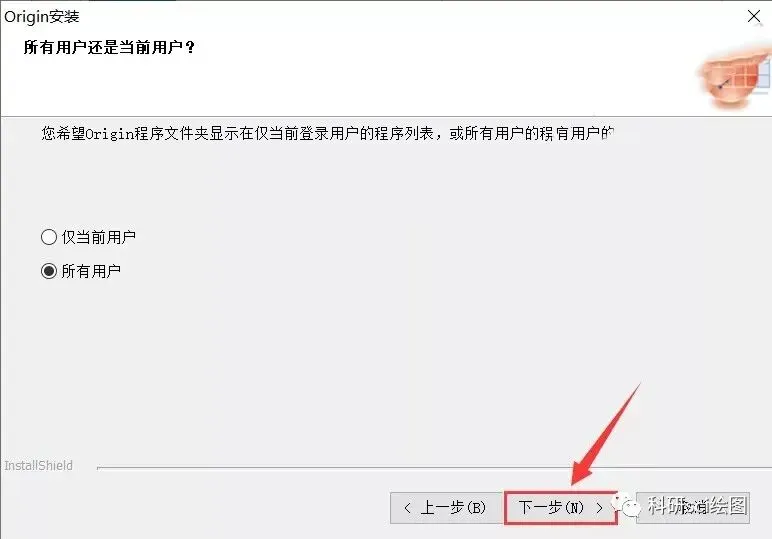This screenshot has height=539, width=772.
Task: Click the WeChat logo watermark icon
Action: [x=626, y=506]
